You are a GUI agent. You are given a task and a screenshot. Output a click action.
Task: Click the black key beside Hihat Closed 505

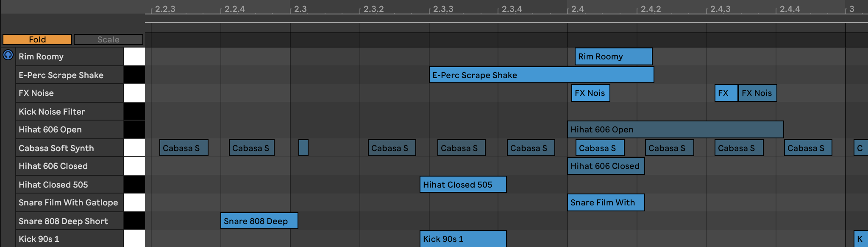pyautogui.click(x=134, y=185)
